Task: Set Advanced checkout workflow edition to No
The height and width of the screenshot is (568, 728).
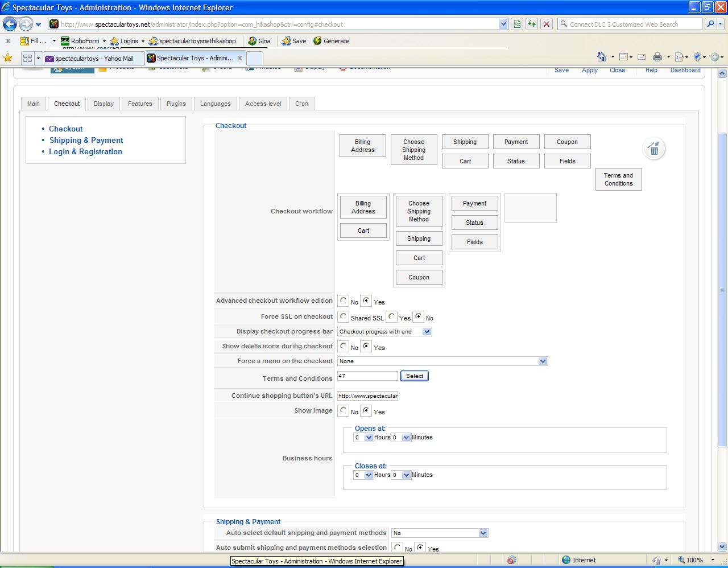Action: tap(343, 301)
